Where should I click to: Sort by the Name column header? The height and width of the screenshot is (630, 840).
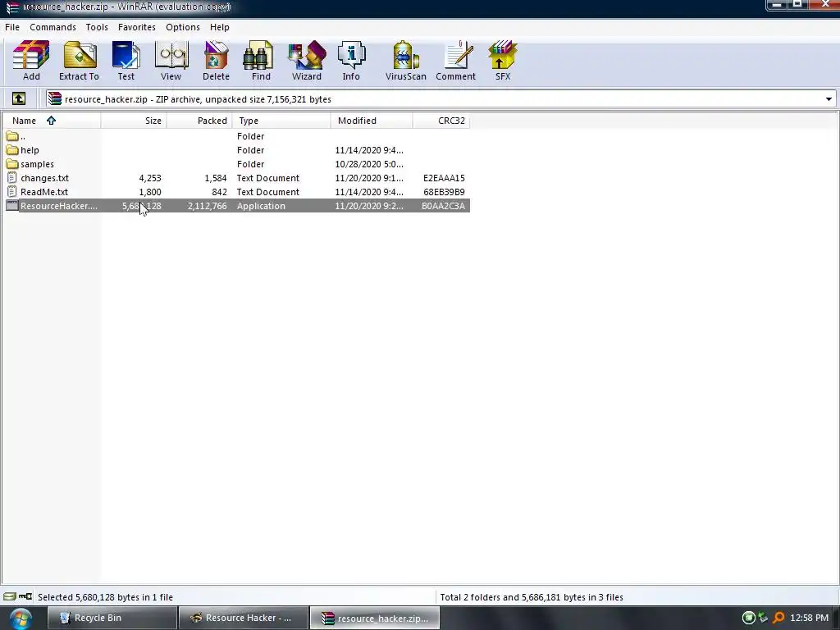point(52,121)
